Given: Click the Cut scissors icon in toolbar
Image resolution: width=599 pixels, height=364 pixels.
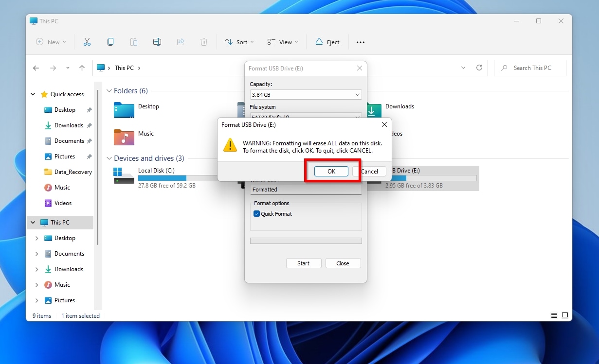Looking at the screenshot, I should tap(87, 42).
